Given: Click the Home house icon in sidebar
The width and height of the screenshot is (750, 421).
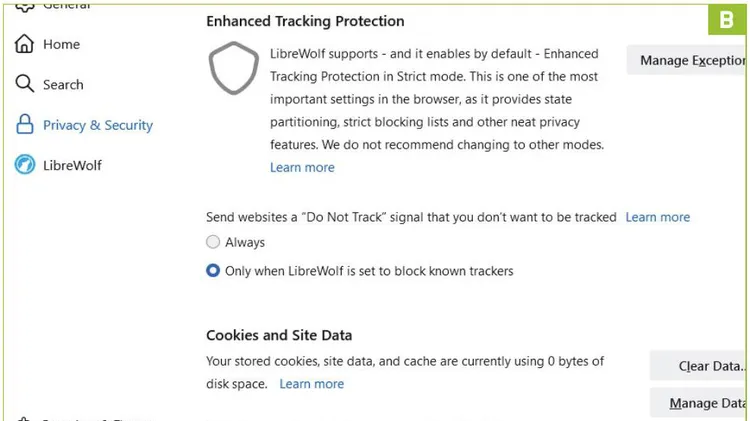Looking at the screenshot, I should point(24,44).
